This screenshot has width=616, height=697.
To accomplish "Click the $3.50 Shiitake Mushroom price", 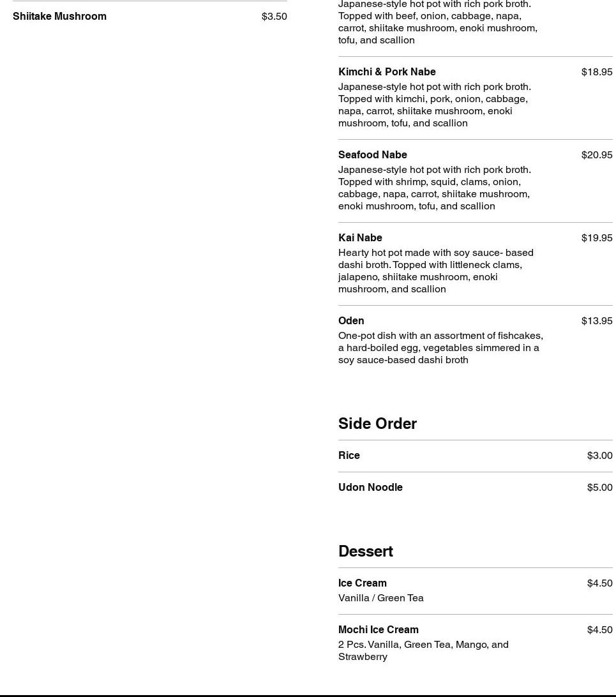I will click(274, 16).
